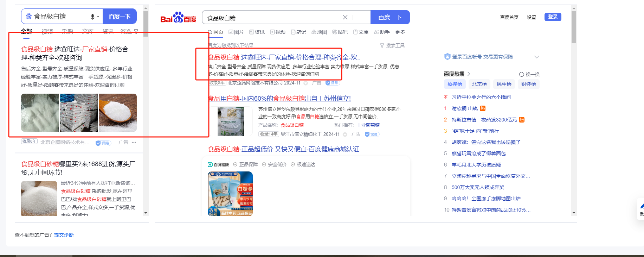Open 搜索工具 in the PC results

coord(392,45)
